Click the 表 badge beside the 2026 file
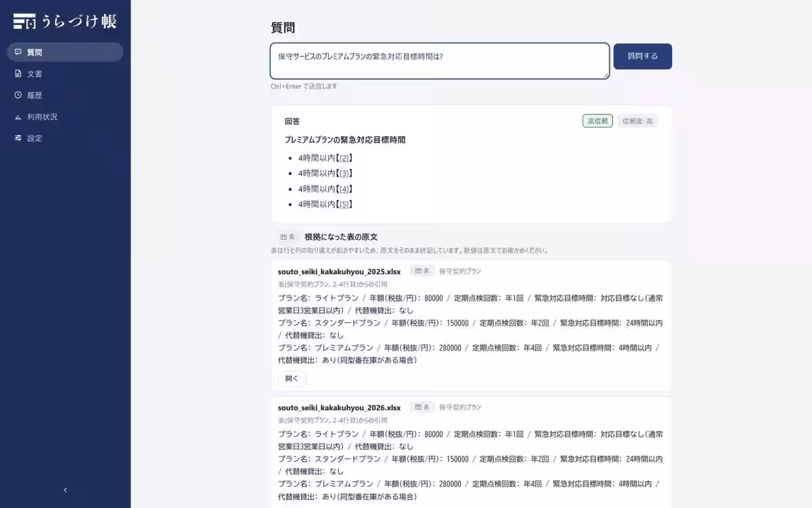Screen dimensions: 812x508 click(x=422, y=407)
